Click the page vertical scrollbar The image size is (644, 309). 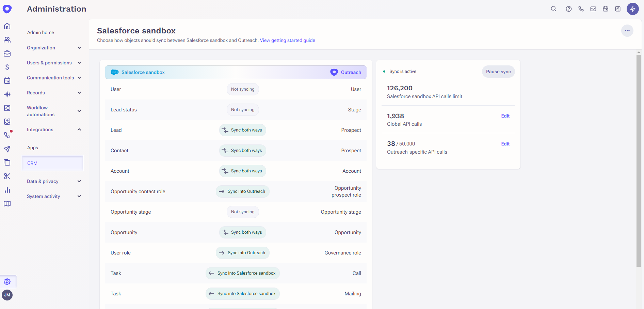pos(639,160)
